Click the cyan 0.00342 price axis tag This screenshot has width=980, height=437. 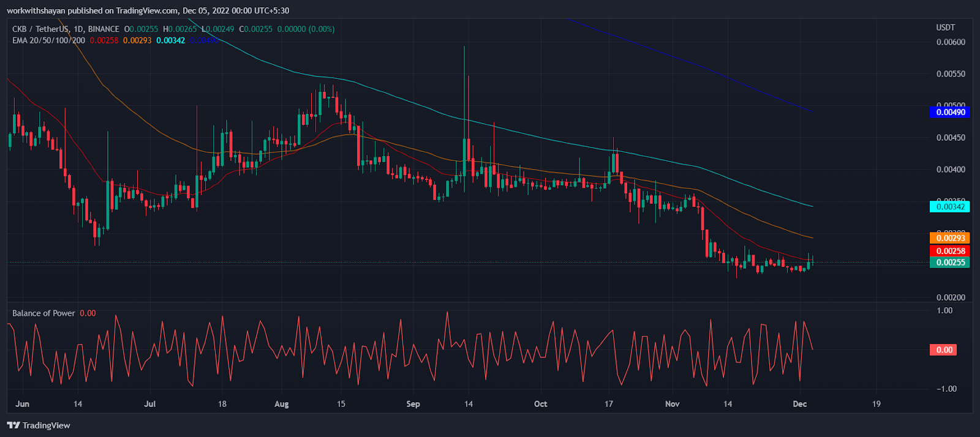pos(949,207)
